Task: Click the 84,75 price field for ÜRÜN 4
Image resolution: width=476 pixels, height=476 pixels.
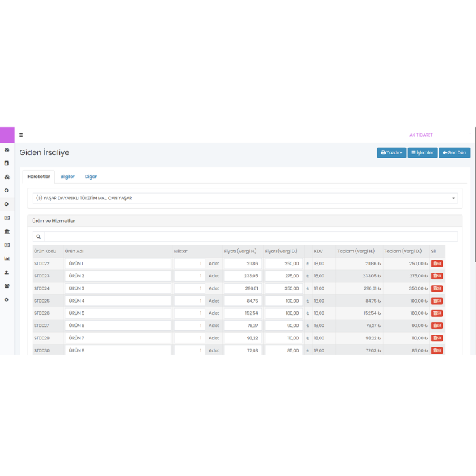Action: click(243, 301)
